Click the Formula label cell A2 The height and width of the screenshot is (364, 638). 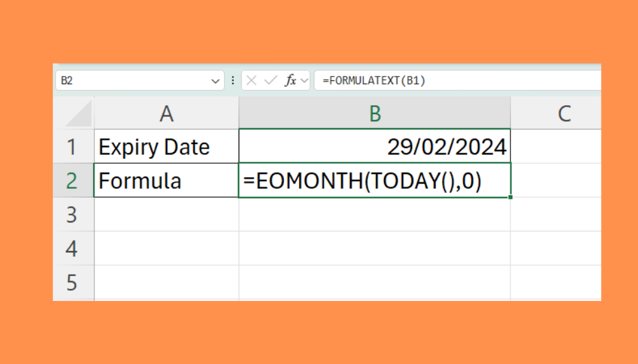pyautogui.click(x=167, y=181)
